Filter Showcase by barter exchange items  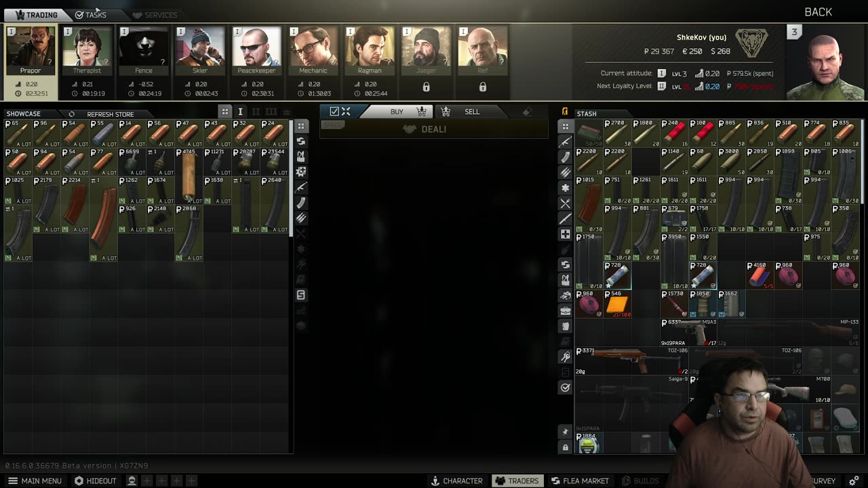301,141
